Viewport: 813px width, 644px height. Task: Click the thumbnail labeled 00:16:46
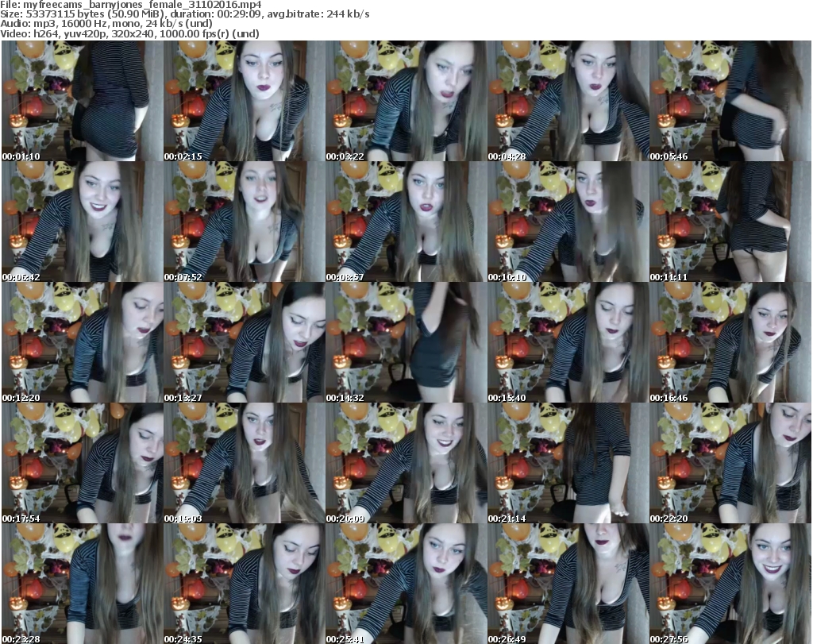pos(729,342)
